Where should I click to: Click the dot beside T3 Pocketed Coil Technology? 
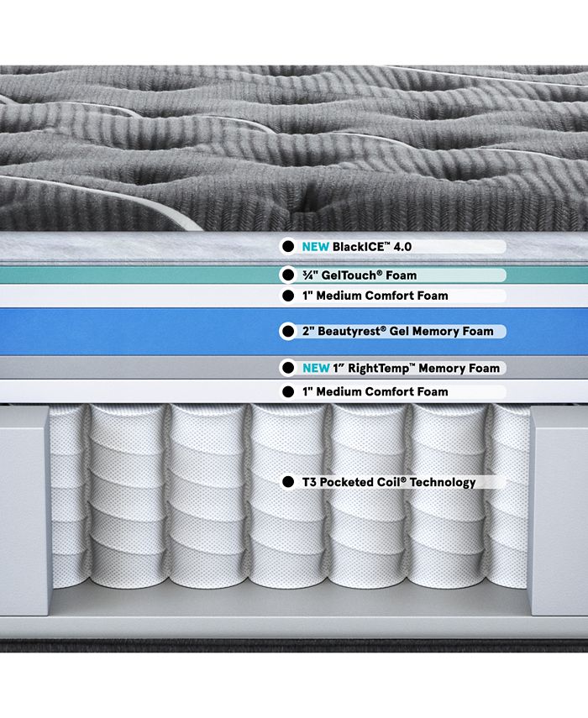[x=288, y=482]
